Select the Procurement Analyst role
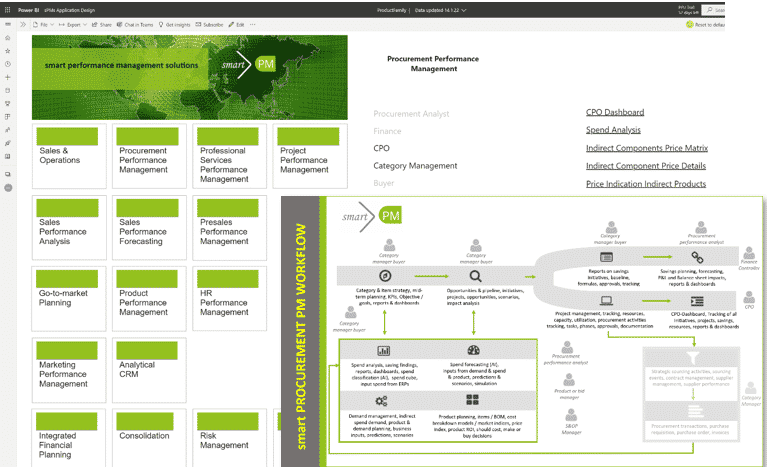The height and width of the screenshot is (467, 767). pos(411,114)
